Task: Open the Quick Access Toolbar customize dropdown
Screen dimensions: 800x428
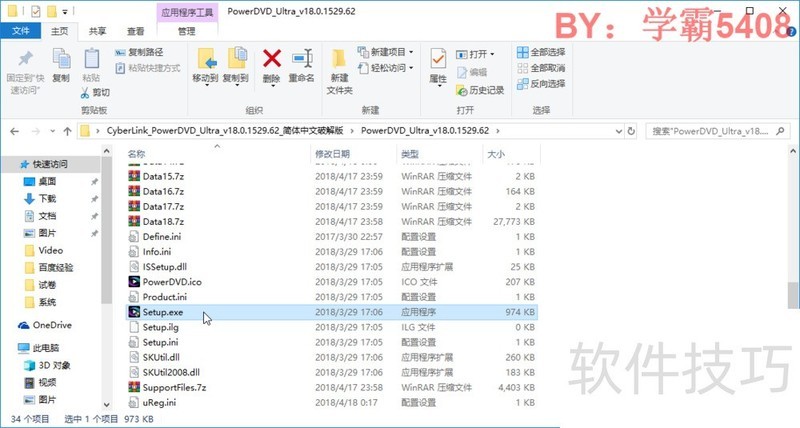Action: (x=65, y=11)
